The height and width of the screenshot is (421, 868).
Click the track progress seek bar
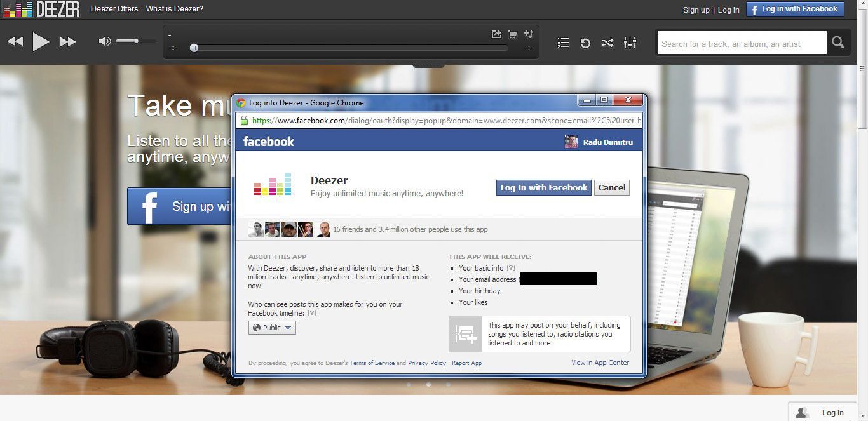click(351, 48)
